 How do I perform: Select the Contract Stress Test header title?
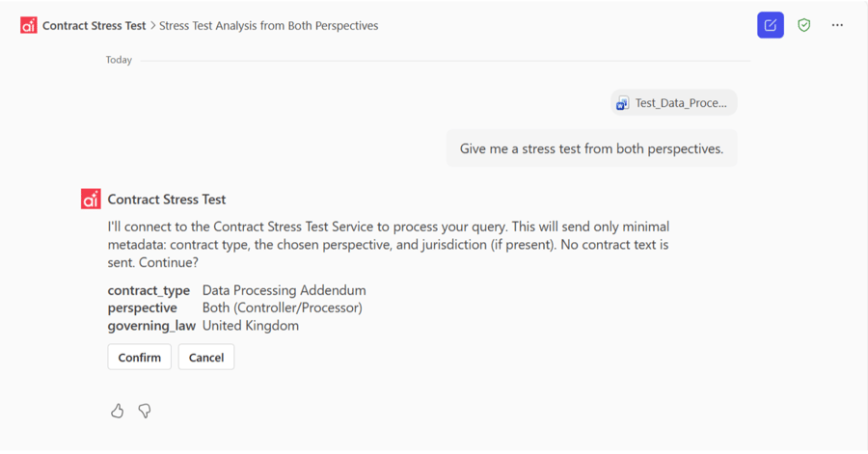pos(94,26)
